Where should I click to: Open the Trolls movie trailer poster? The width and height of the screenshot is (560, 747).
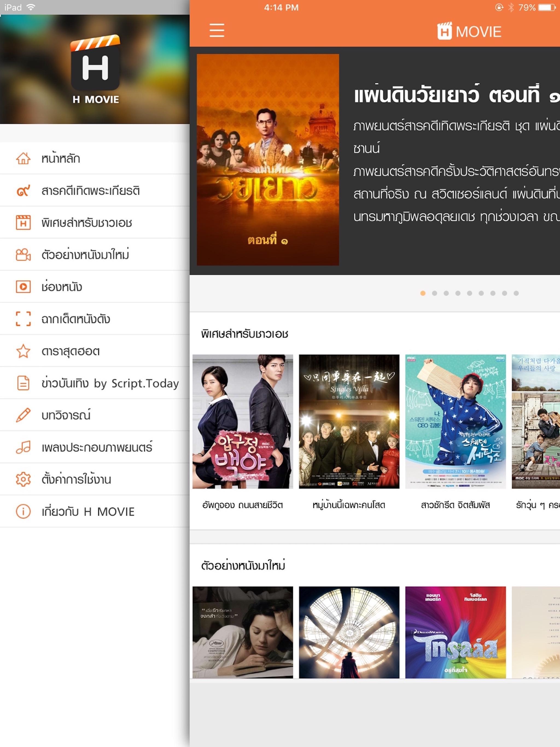[x=455, y=632]
